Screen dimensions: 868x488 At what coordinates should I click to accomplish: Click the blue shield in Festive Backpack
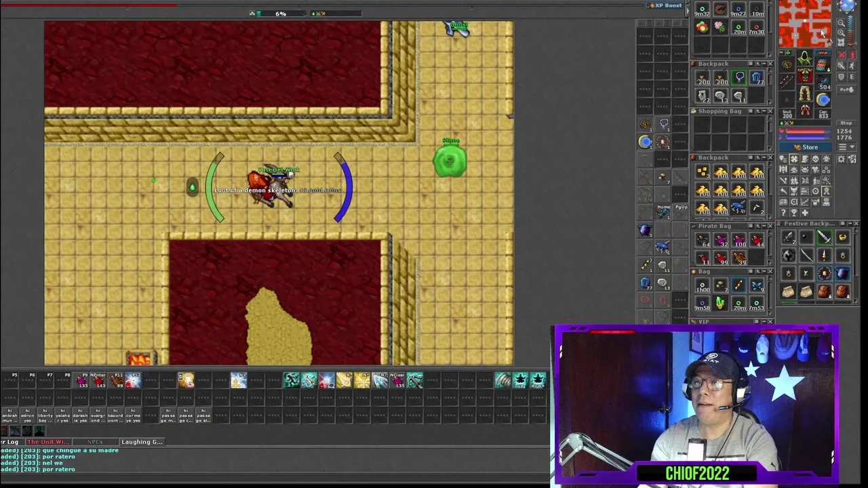(x=842, y=273)
